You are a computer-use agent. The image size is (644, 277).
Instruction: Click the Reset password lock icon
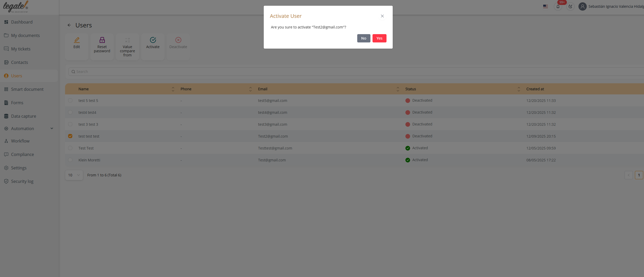coord(102,40)
